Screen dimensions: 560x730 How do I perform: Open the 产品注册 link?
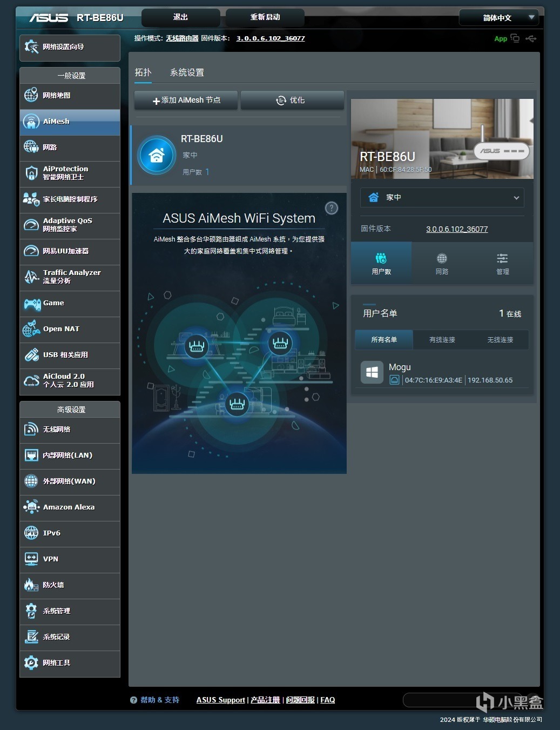coord(265,700)
